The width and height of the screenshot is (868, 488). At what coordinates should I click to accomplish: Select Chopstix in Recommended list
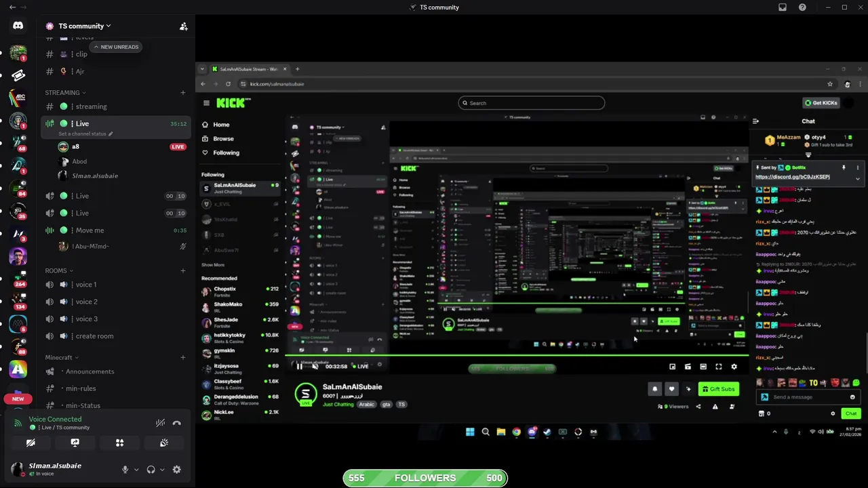coord(240,291)
